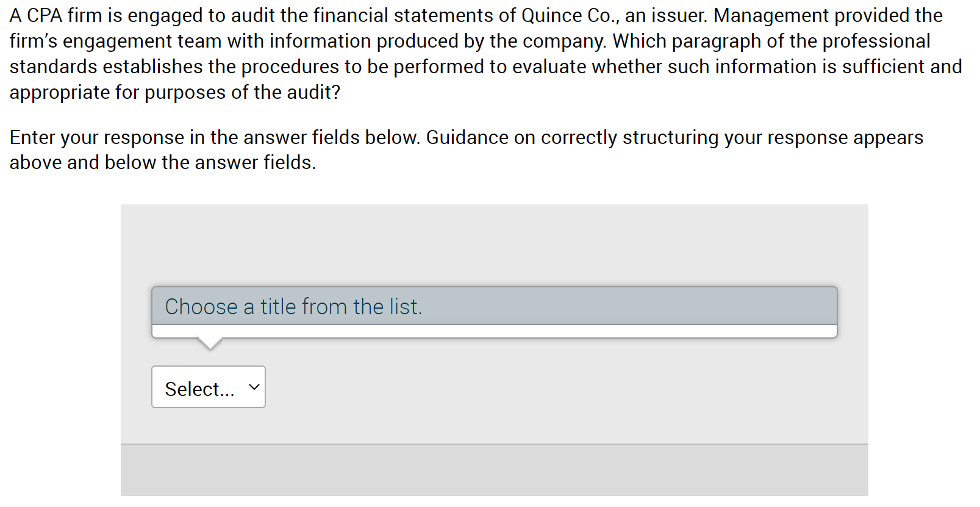Click the light gray answer panel background

(x=494, y=244)
